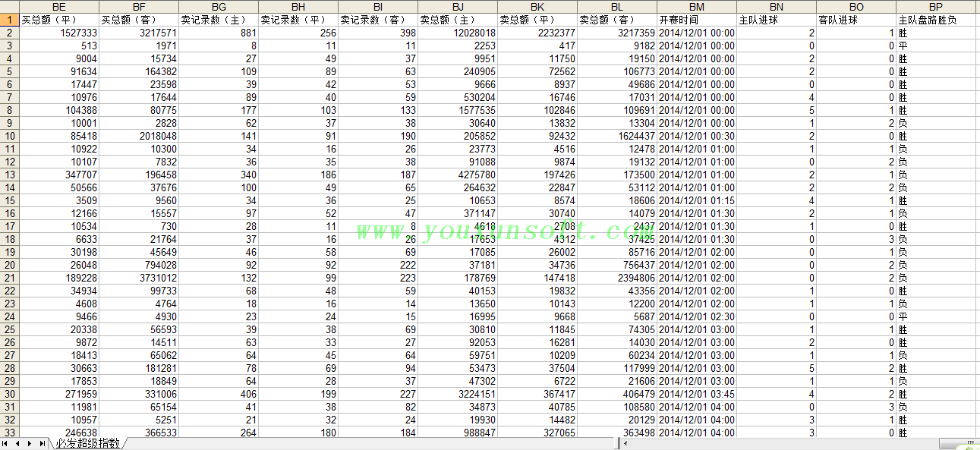The width and height of the screenshot is (980, 450).
Task: Select cell containing 530204
Action: tap(458, 97)
